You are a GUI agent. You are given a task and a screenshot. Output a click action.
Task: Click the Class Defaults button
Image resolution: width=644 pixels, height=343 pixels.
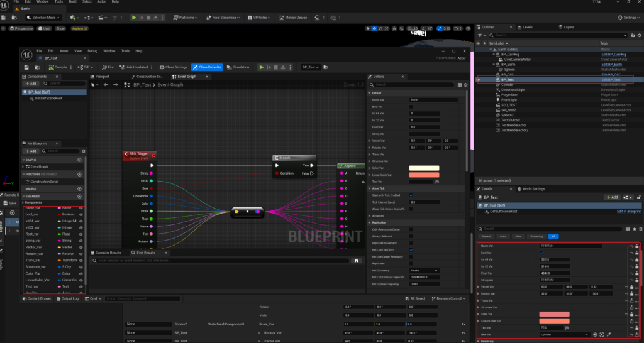pos(207,67)
